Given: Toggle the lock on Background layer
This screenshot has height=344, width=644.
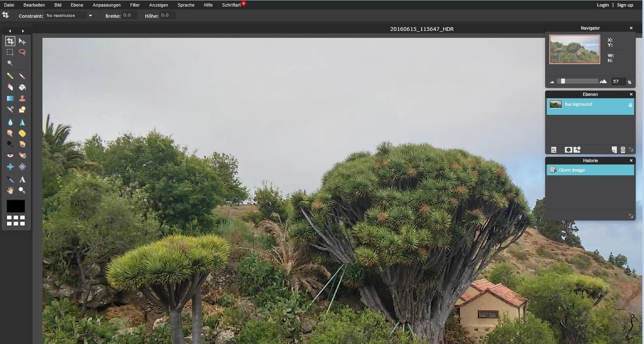Looking at the screenshot, I should 630,105.
